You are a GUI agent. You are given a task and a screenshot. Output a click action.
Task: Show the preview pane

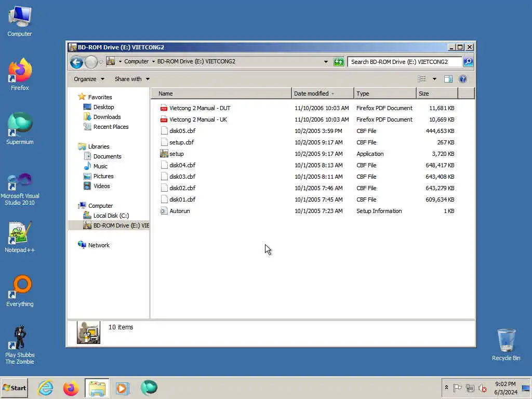pos(448,79)
